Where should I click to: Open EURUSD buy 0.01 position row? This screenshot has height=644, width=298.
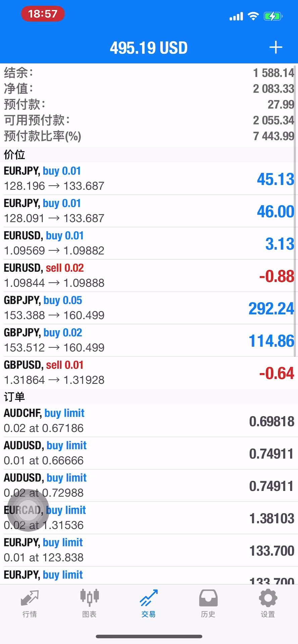tap(149, 243)
